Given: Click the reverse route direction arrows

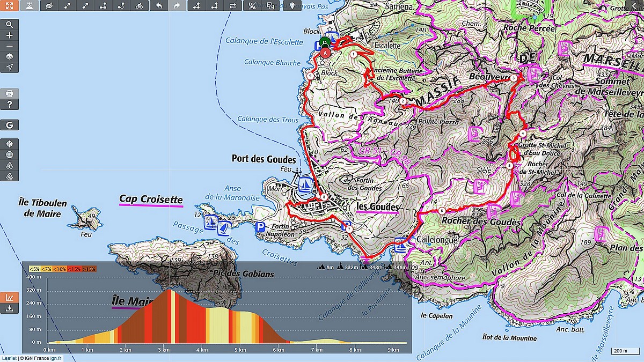Looking at the screenshot, I should tap(232, 6).
